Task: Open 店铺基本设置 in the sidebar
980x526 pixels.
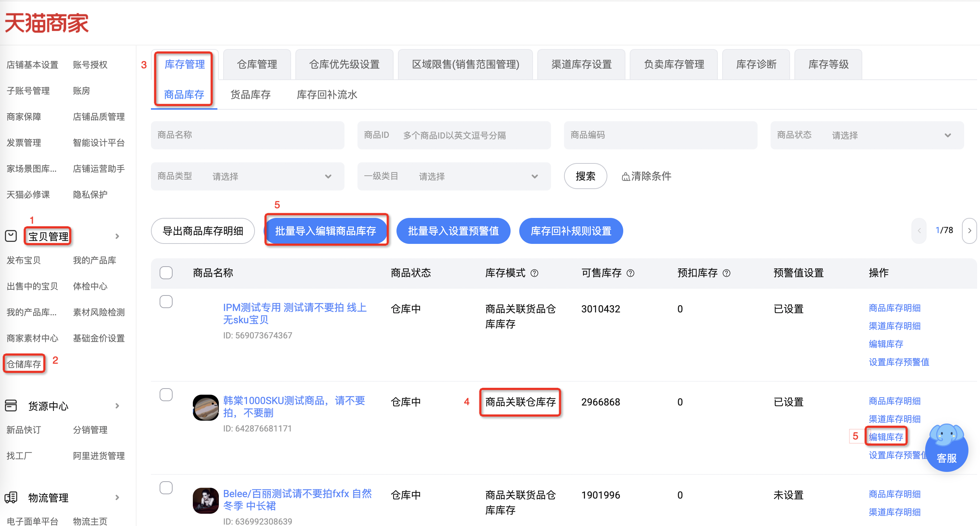Action: point(32,65)
